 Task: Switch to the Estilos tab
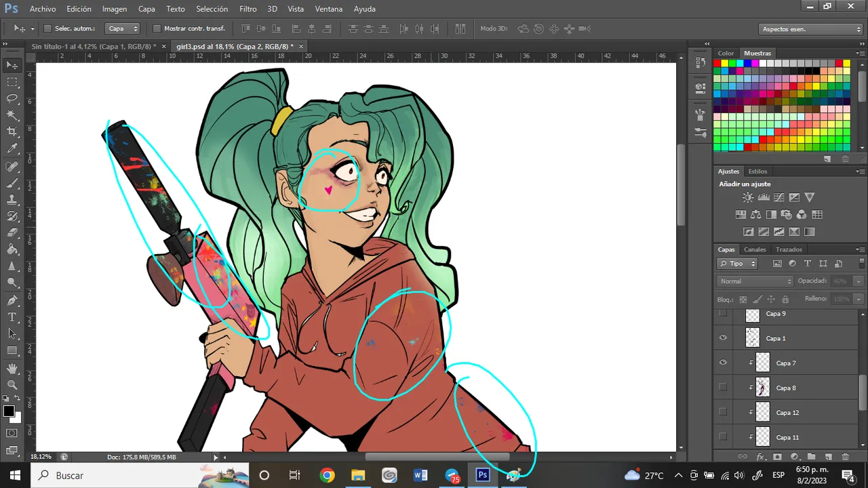tap(757, 171)
